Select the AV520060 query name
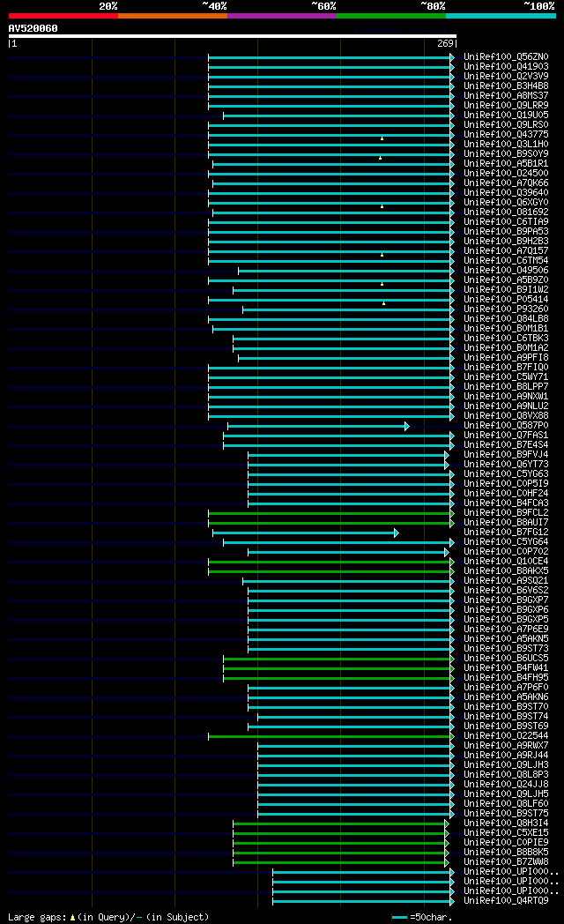 [33, 28]
